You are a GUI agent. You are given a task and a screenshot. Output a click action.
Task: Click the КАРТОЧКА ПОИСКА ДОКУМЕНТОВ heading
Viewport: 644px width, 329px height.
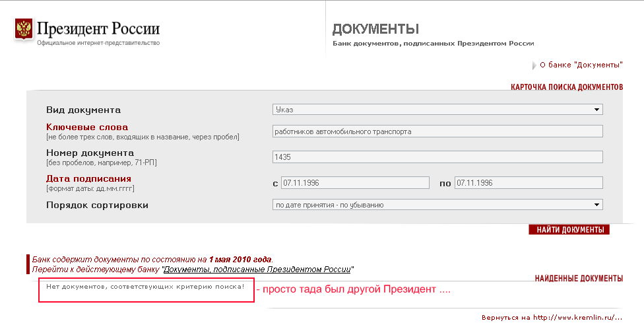point(567,87)
